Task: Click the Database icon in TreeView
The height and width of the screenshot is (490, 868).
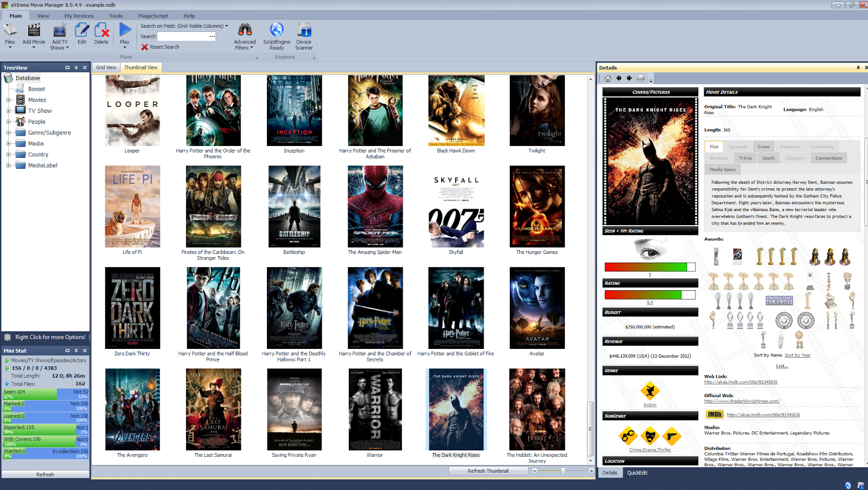Action: [9, 78]
